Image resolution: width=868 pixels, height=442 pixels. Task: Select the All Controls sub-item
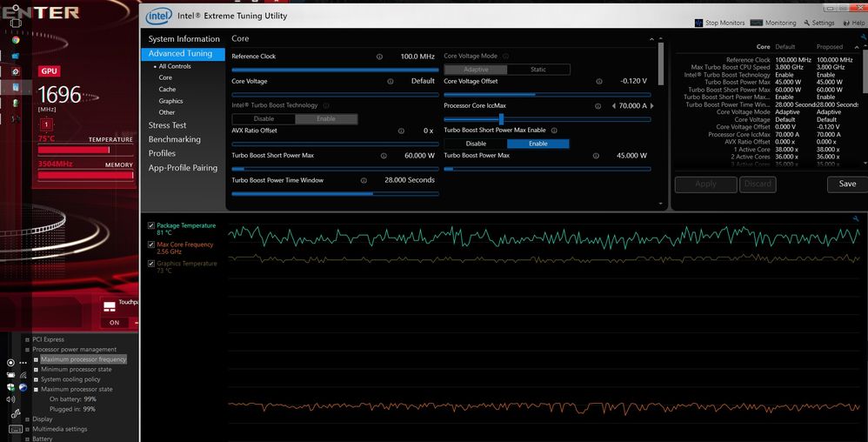(x=174, y=66)
